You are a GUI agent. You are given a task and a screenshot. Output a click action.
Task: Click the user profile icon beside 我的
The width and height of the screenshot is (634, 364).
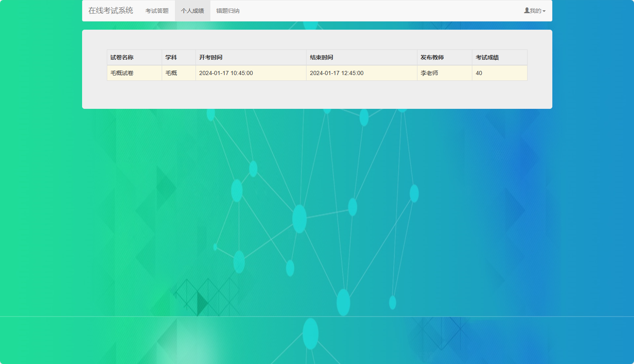point(526,10)
